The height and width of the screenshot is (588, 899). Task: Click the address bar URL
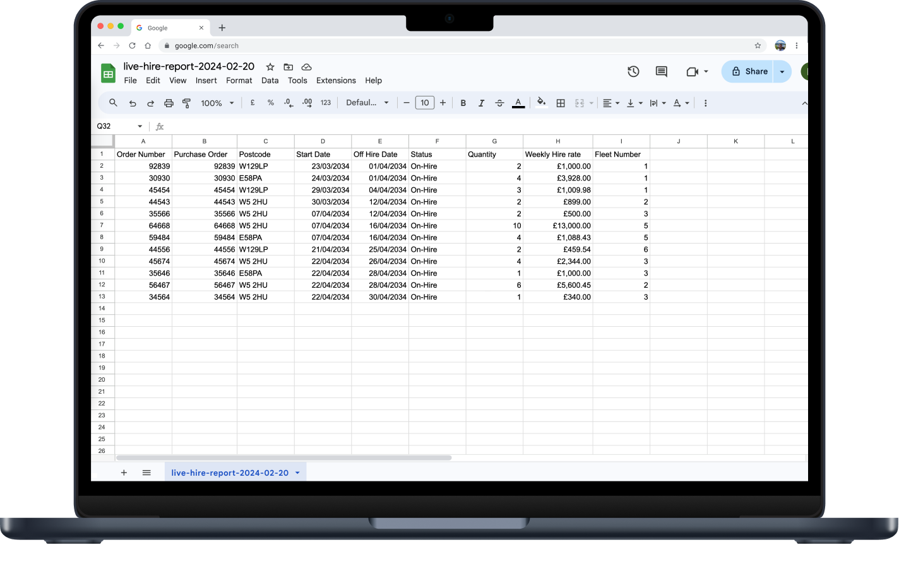pyautogui.click(x=206, y=45)
